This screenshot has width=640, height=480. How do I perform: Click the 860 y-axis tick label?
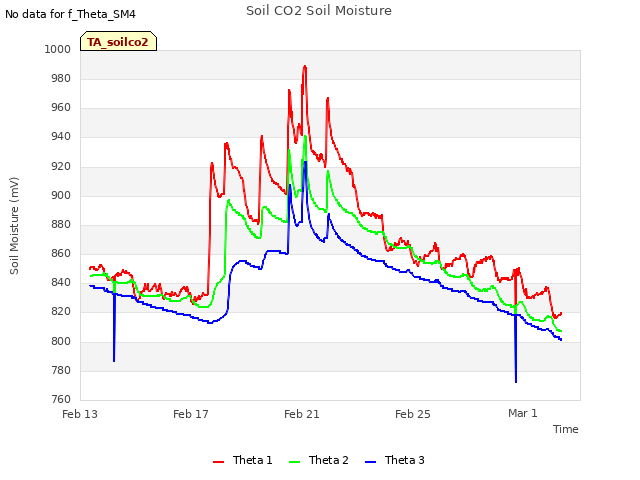tap(61, 253)
